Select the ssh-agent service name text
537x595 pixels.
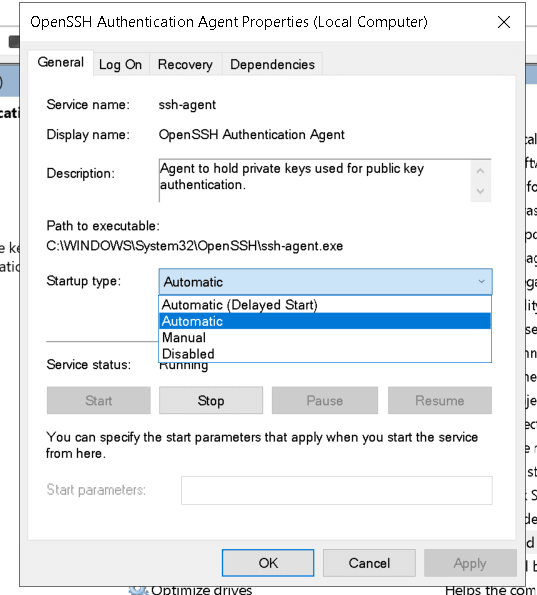coord(187,105)
